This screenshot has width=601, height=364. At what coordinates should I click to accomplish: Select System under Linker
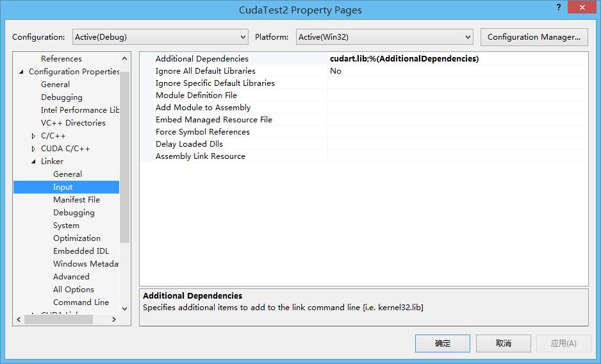(x=66, y=226)
